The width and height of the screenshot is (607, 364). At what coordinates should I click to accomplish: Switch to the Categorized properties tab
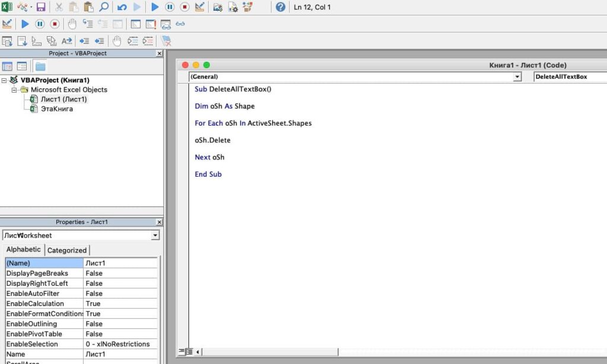coord(67,250)
